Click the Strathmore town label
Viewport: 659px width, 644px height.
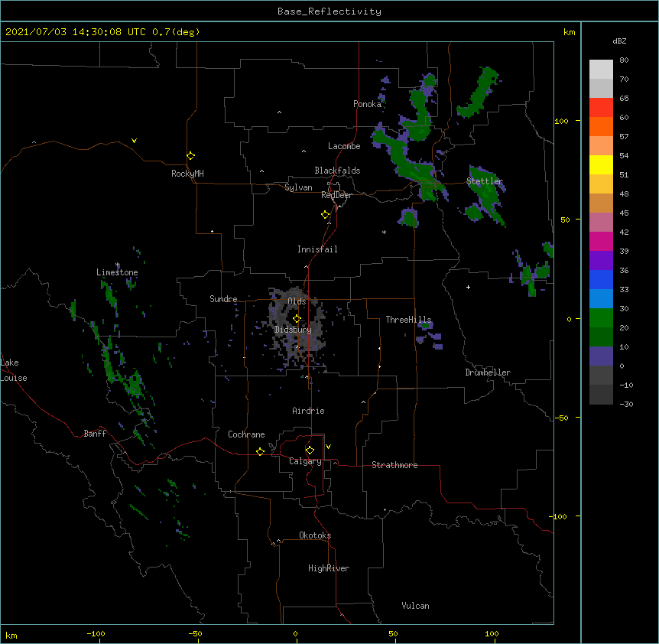click(x=394, y=465)
